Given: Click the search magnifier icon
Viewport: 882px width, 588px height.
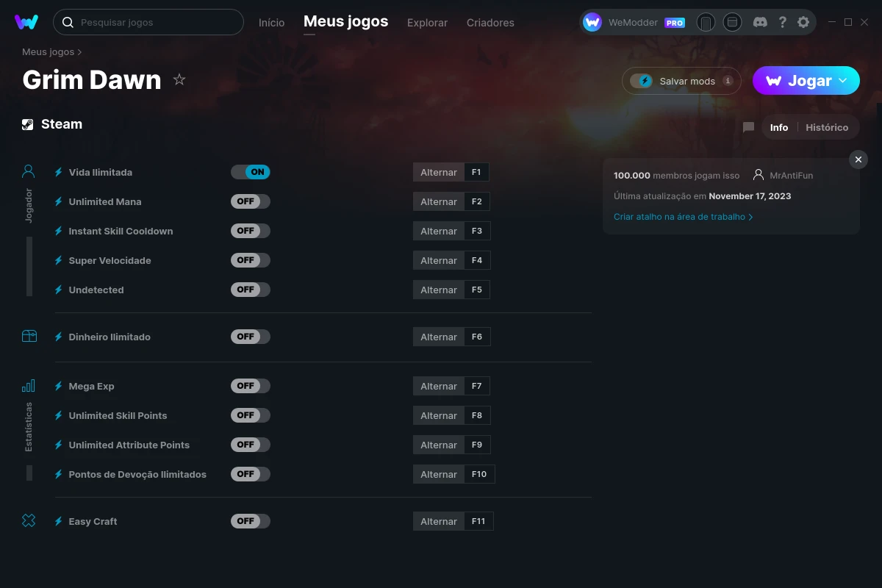Looking at the screenshot, I should (68, 22).
